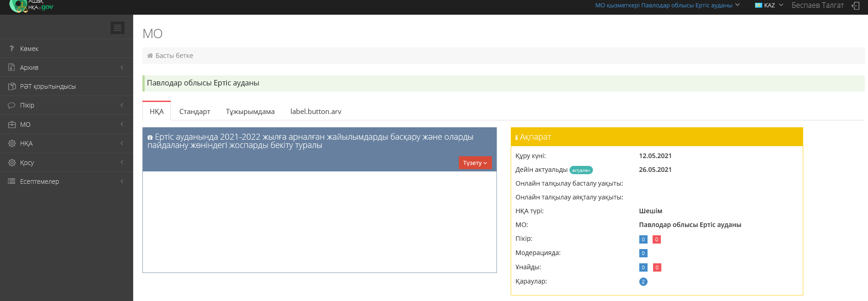Switch to the Тұжырымдама tab
The width and height of the screenshot is (868, 301).
[250, 111]
